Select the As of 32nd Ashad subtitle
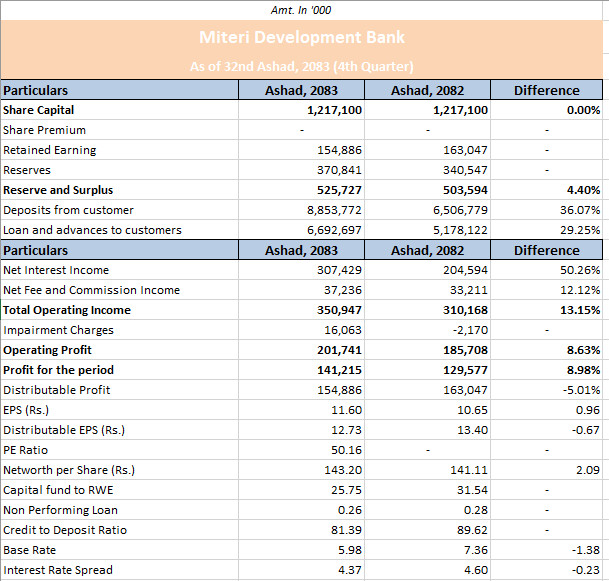 coord(302,66)
